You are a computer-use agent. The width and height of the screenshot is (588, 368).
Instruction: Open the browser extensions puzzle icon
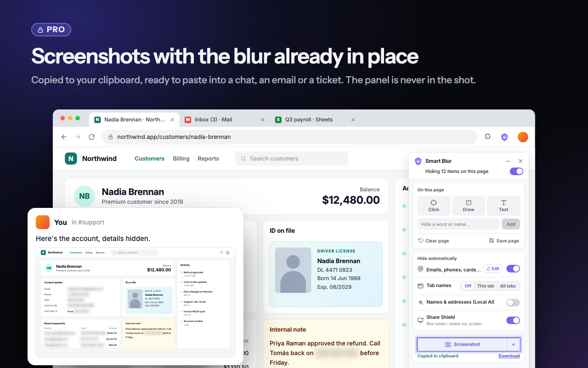[x=488, y=137]
